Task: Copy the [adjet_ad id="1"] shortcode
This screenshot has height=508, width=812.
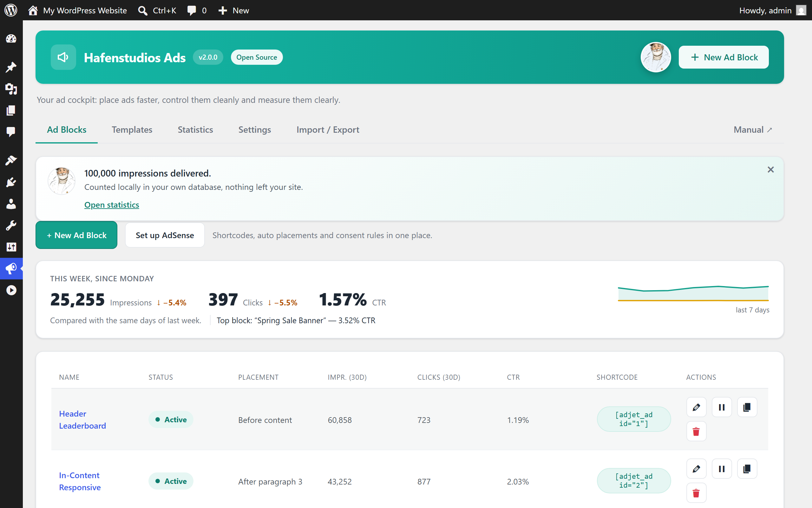Action: click(x=634, y=419)
